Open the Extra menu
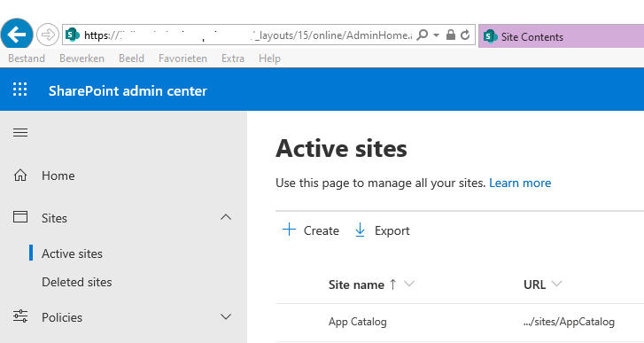Screen dimensions: 644x343 click(x=233, y=58)
